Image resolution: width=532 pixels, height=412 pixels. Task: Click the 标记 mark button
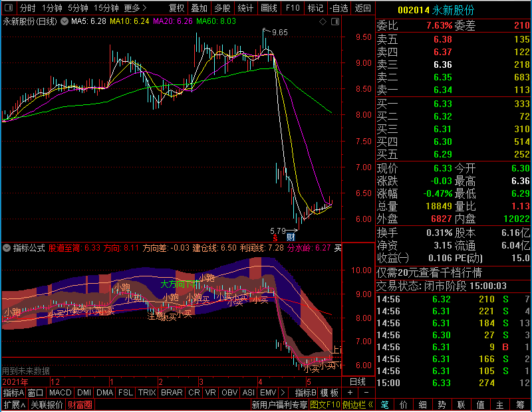point(315,8)
